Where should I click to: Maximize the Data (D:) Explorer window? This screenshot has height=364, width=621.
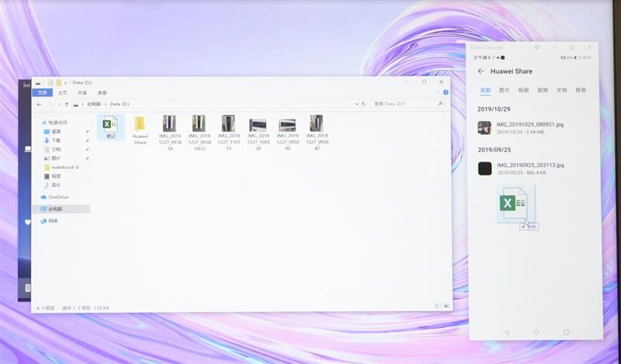424,82
